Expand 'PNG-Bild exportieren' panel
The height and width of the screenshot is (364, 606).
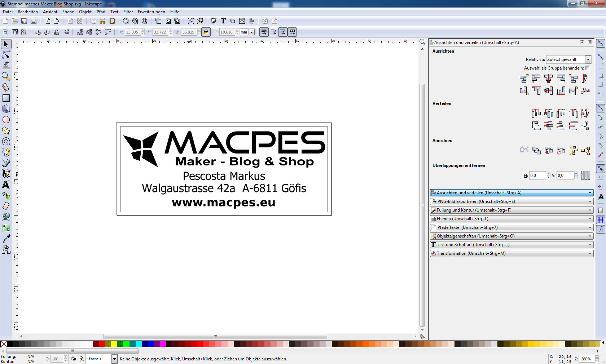point(511,201)
